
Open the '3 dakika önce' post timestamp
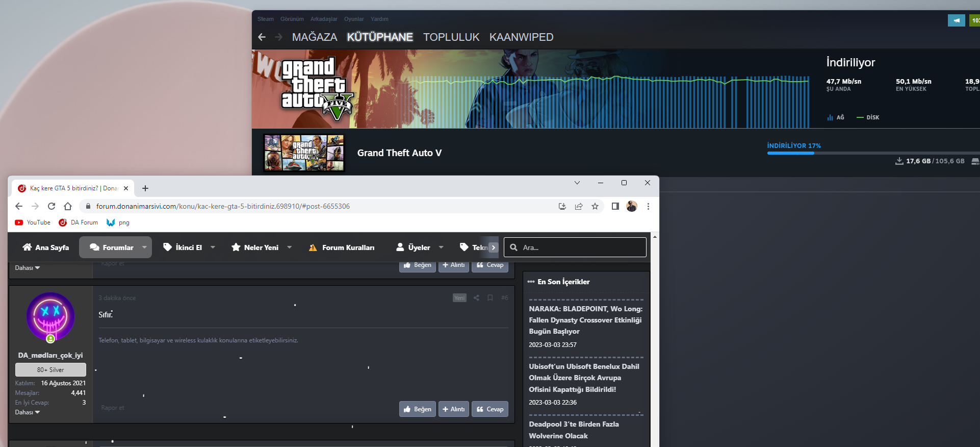(117, 298)
